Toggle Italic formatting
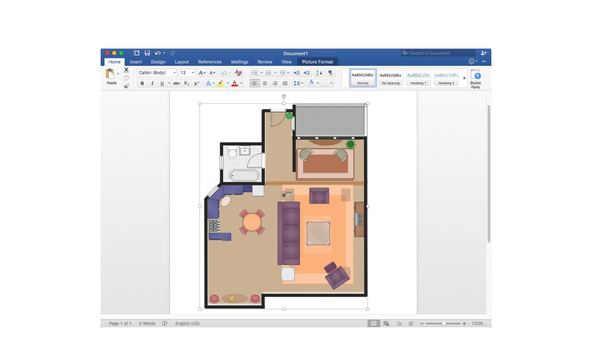The image size is (592, 364). point(152,83)
